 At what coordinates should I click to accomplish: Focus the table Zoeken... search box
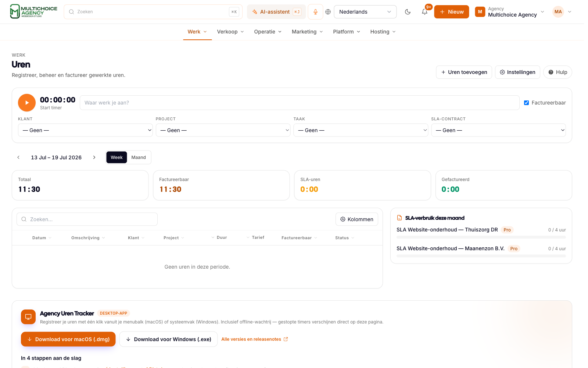point(87,219)
